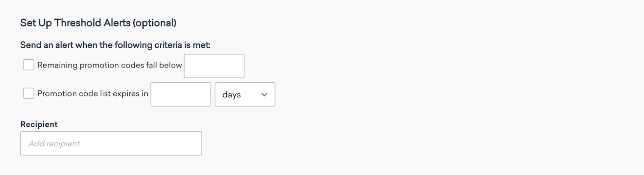644x175 pixels.
Task: Click the 'Remaining promotion codes fall below' label
Action: point(110,65)
